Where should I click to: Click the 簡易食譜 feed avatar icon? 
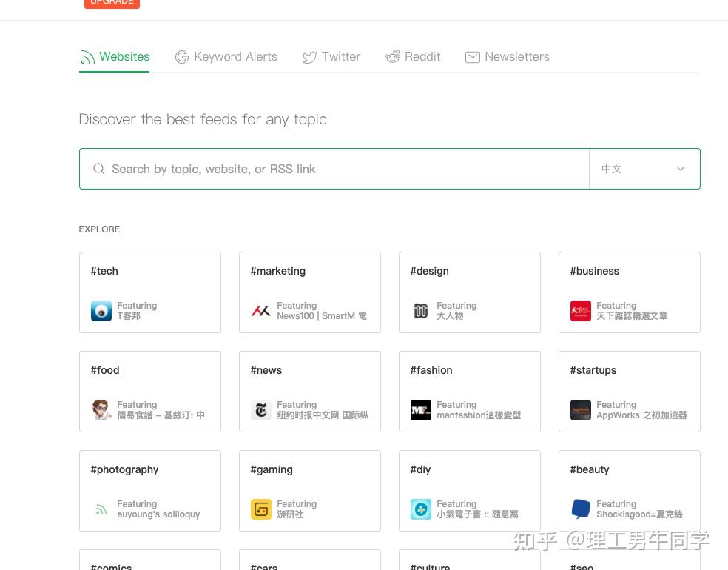pos(101,409)
